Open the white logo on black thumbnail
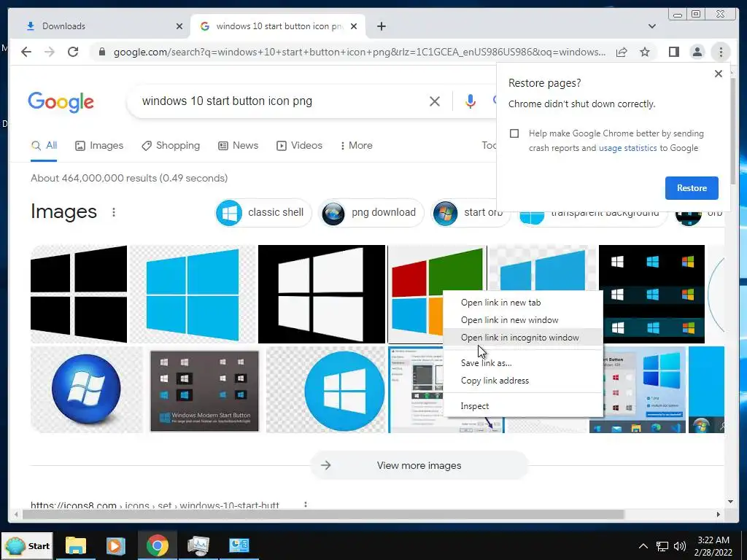Image resolution: width=747 pixels, height=560 pixels. 322,294
